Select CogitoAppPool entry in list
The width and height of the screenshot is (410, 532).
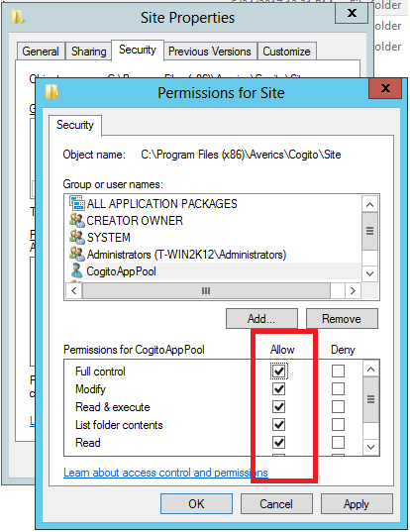click(122, 271)
